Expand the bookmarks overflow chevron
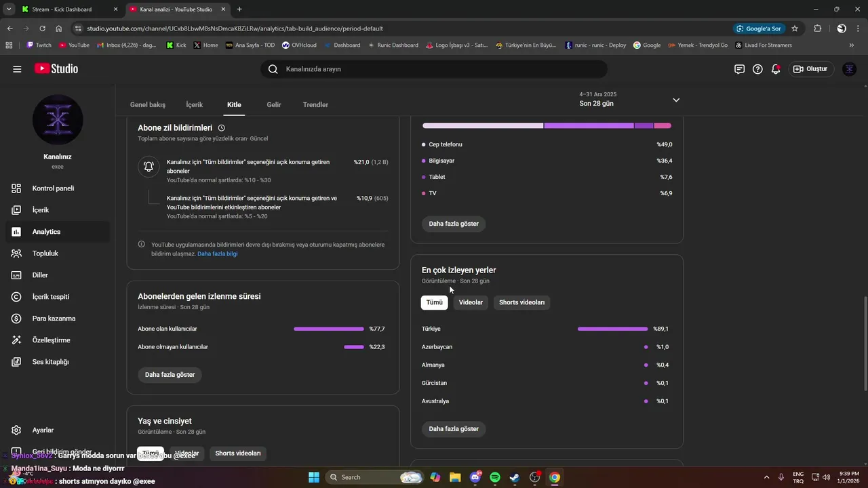Viewport: 868px width, 488px height. click(x=852, y=45)
